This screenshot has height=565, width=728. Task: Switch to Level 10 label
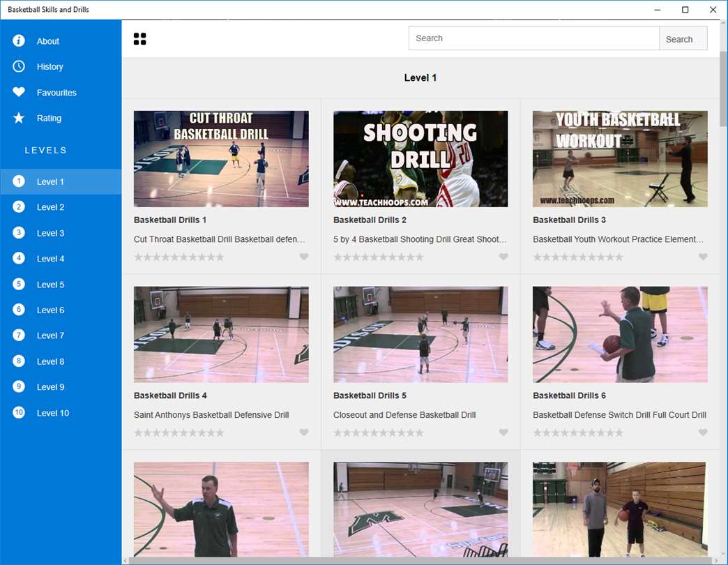[53, 413]
